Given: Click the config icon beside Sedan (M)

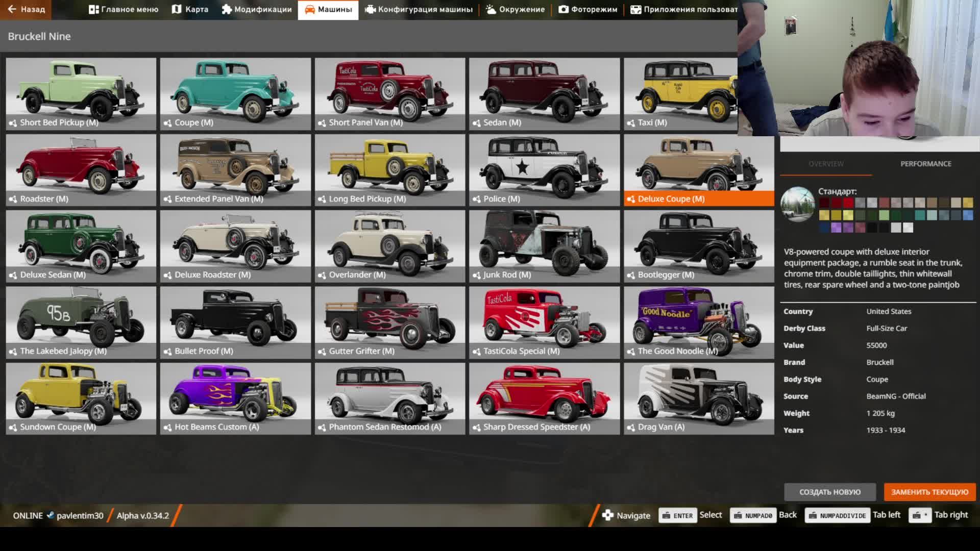Looking at the screenshot, I should [x=476, y=123].
